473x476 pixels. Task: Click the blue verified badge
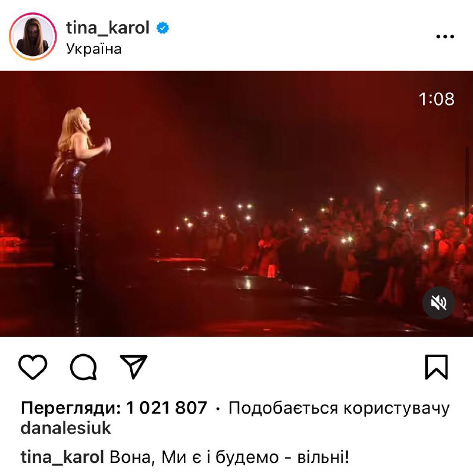coord(163,28)
